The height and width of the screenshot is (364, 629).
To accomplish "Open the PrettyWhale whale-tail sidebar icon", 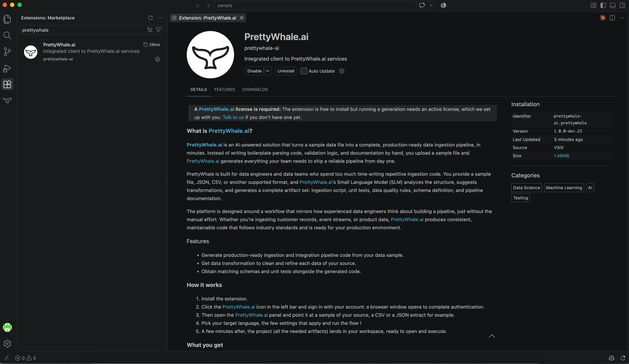I will click(x=7, y=100).
